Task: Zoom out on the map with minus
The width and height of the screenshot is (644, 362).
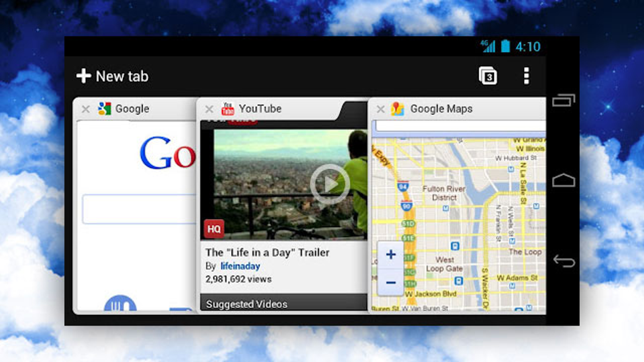Action: (x=391, y=282)
